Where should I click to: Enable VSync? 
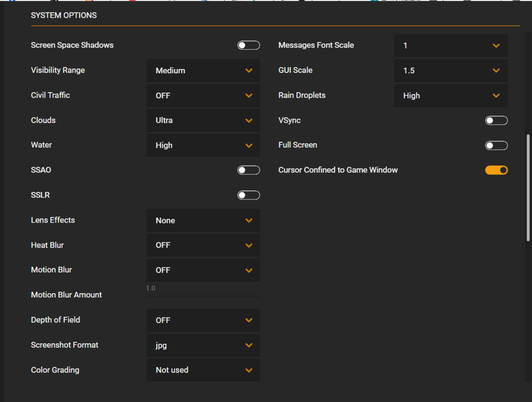click(496, 120)
